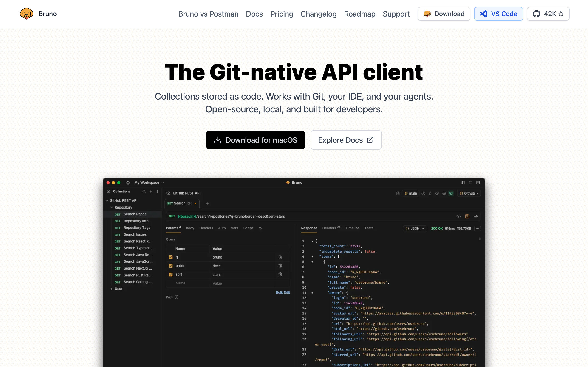Click the search icon in Collections sidebar
588x367 pixels.
(144, 192)
